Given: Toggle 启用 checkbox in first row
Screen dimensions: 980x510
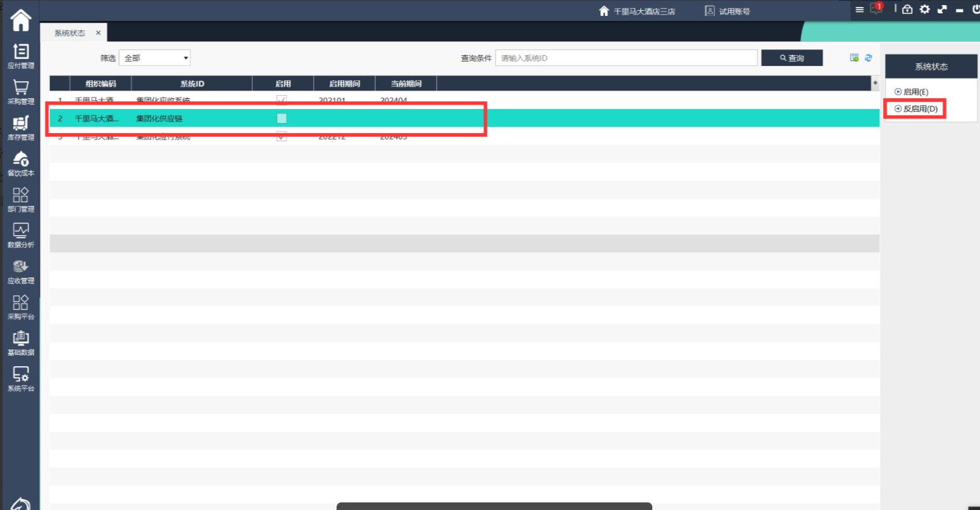Looking at the screenshot, I should coord(282,100).
